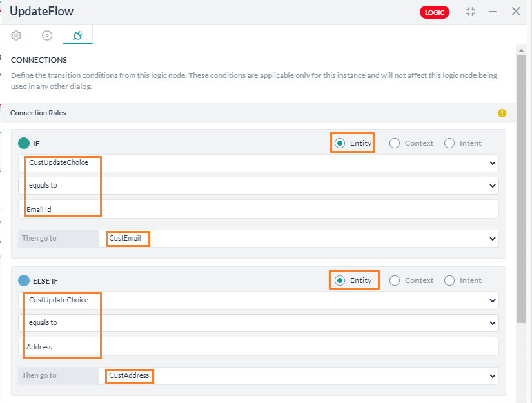Select Intent option in the ELSE IF rule
The image size is (532, 403).
point(449,280)
